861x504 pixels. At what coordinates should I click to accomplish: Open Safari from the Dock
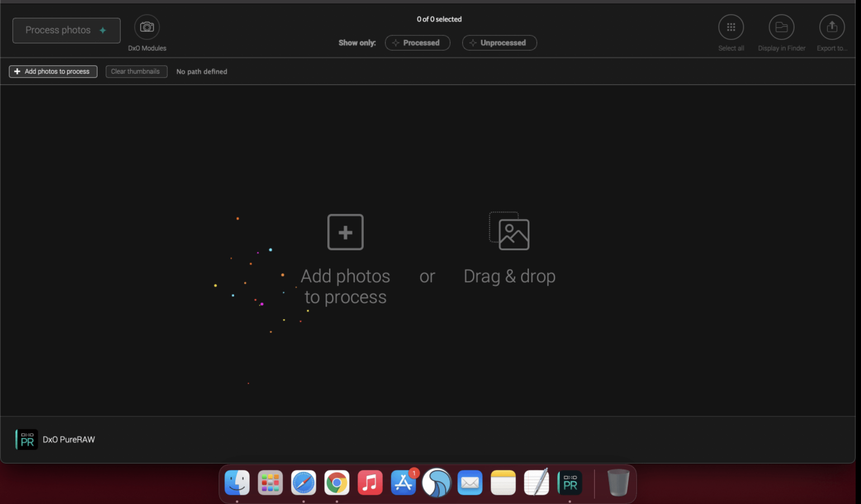point(303,483)
